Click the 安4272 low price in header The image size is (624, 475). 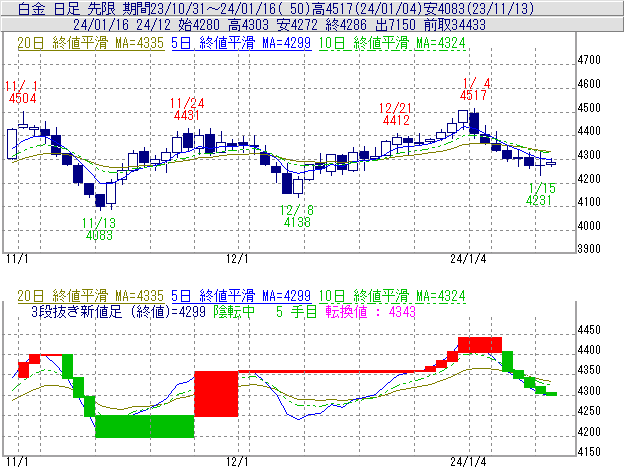297,25
